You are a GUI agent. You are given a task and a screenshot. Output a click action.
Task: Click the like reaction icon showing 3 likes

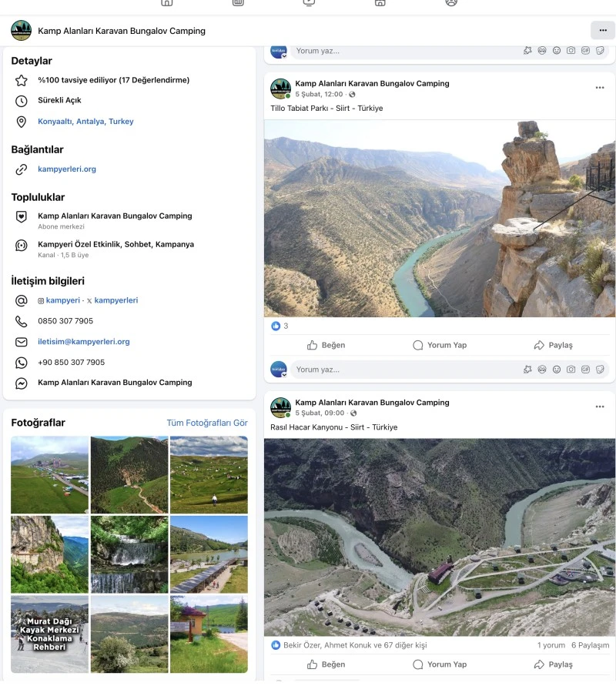(x=276, y=326)
